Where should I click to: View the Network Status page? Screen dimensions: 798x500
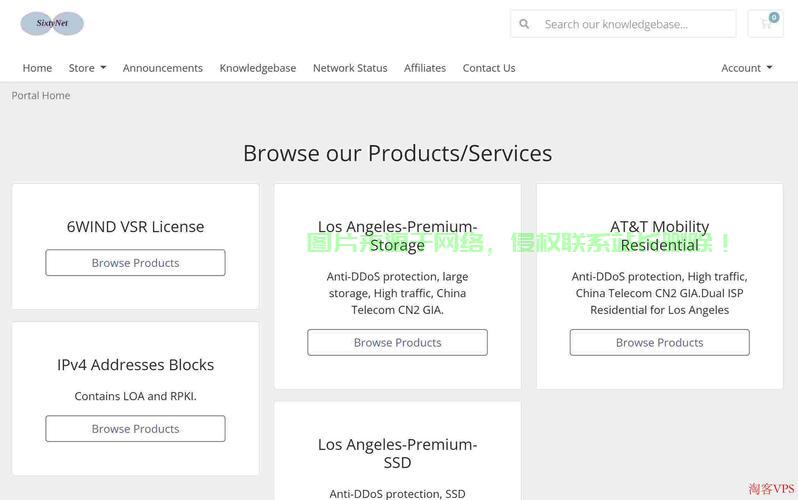click(350, 68)
